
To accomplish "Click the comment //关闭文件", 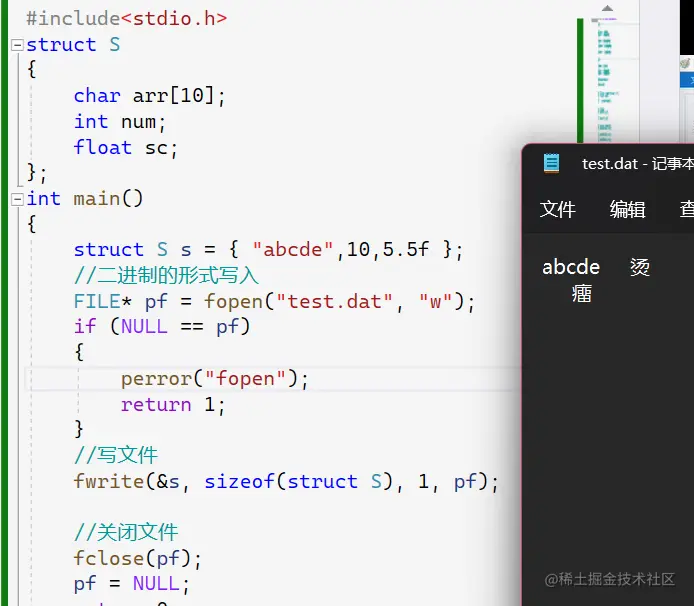I will pyautogui.click(x=126, y=532).
